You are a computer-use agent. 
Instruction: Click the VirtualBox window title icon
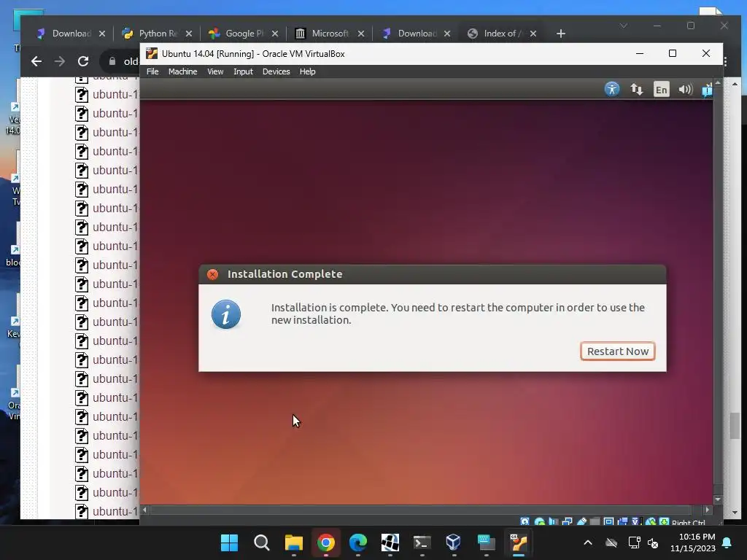click(152, 53)
